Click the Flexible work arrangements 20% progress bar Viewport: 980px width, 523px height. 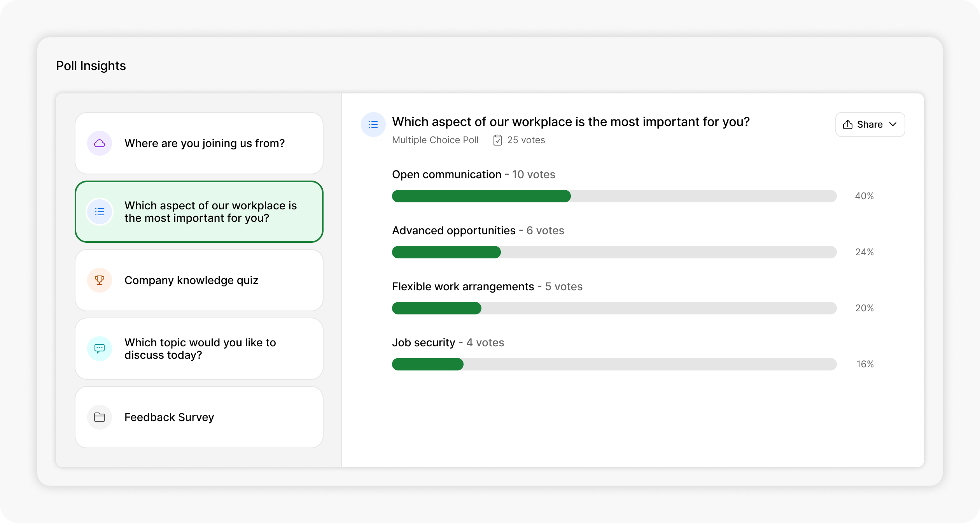[x=614, y=308]
